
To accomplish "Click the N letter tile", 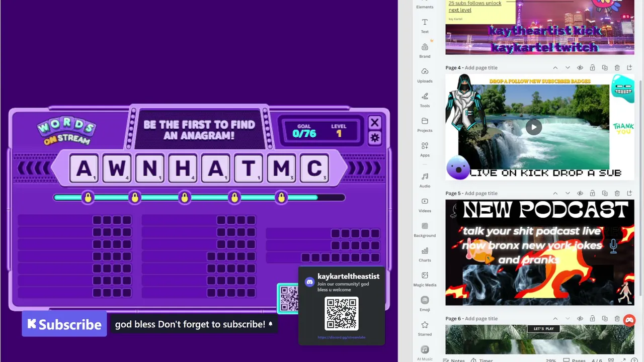I will click(149, 168).
